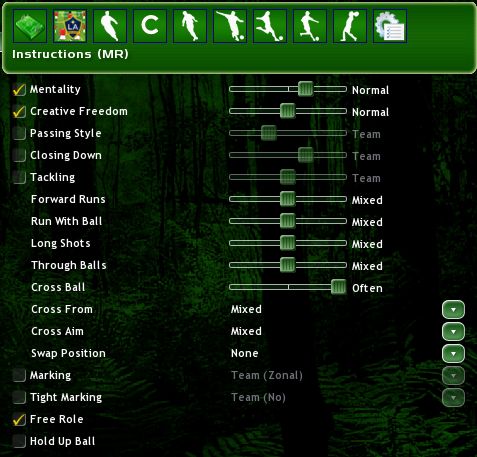Click the Mentality slider handle
477x457 pixels.
coord(305,89)
